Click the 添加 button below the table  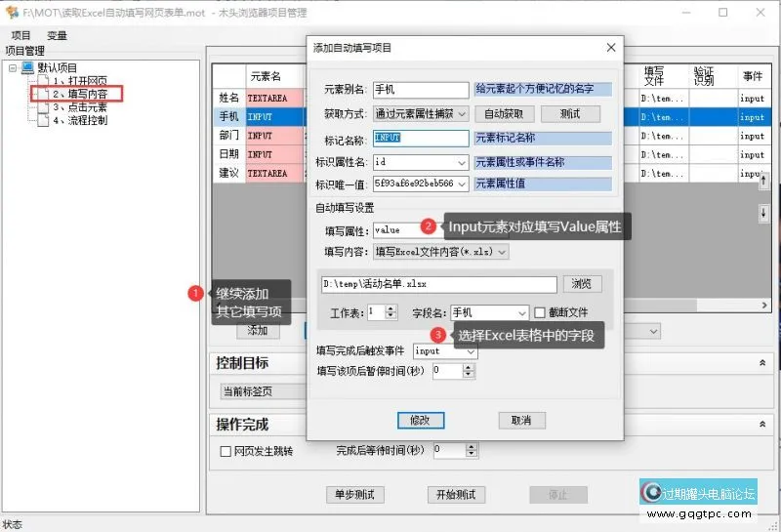pos(258,331)
